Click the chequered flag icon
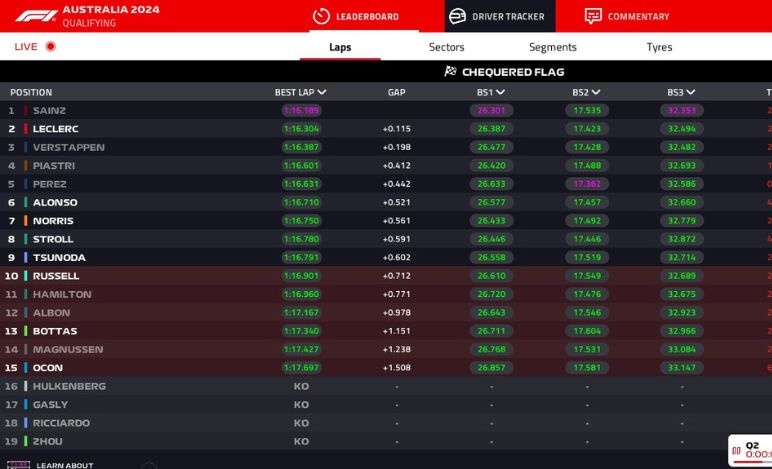 (x=450, y=72)
